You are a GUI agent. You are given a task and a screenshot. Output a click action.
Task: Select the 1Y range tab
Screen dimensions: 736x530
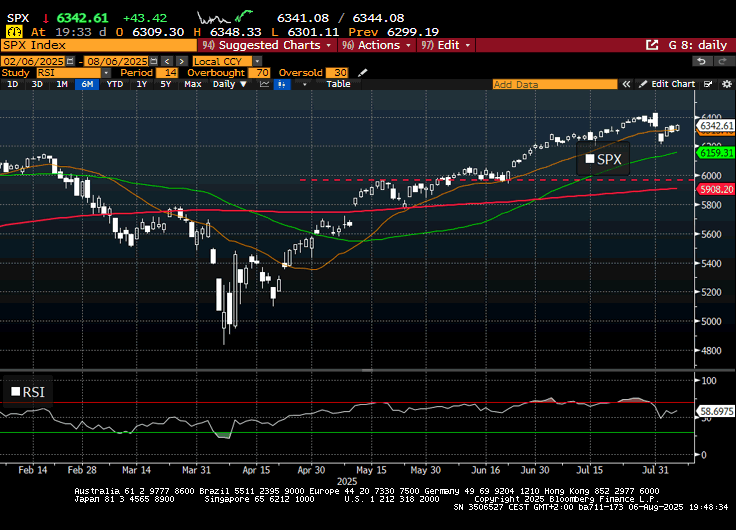click(141, 84)
